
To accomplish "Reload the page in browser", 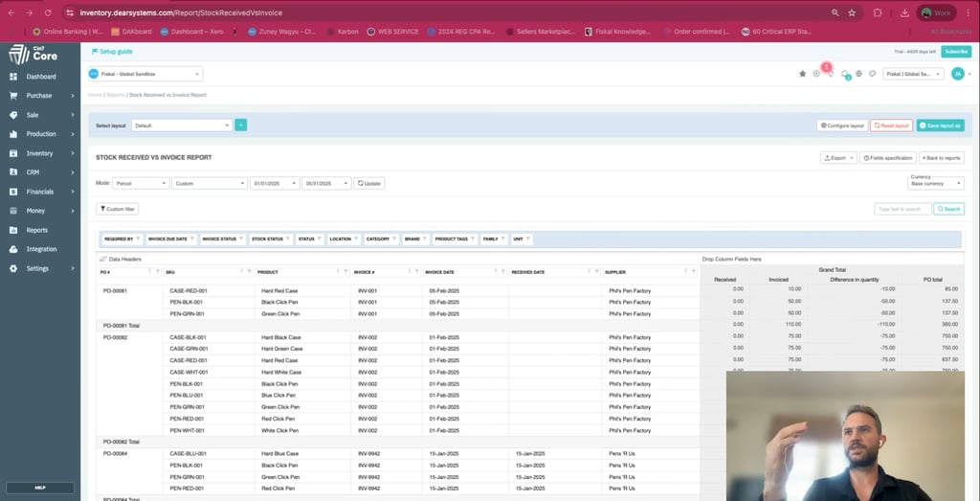I will (48, 12).
